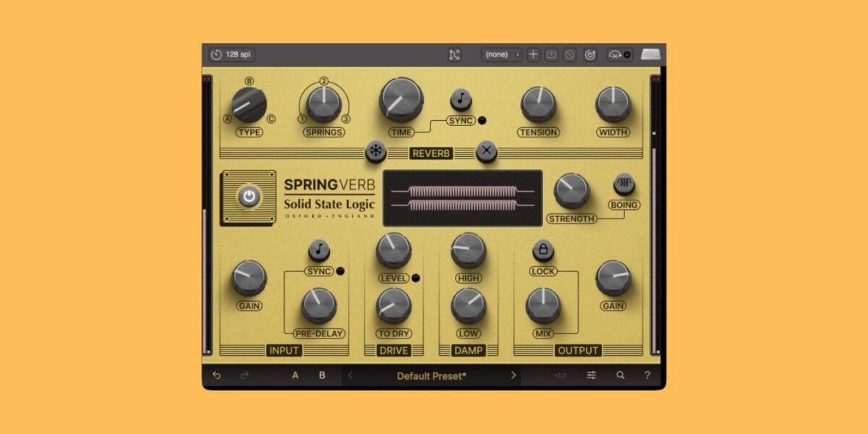Click the next preset arrow beside Default Preset
Screen dimensions: 868x434
coord(514,375)
